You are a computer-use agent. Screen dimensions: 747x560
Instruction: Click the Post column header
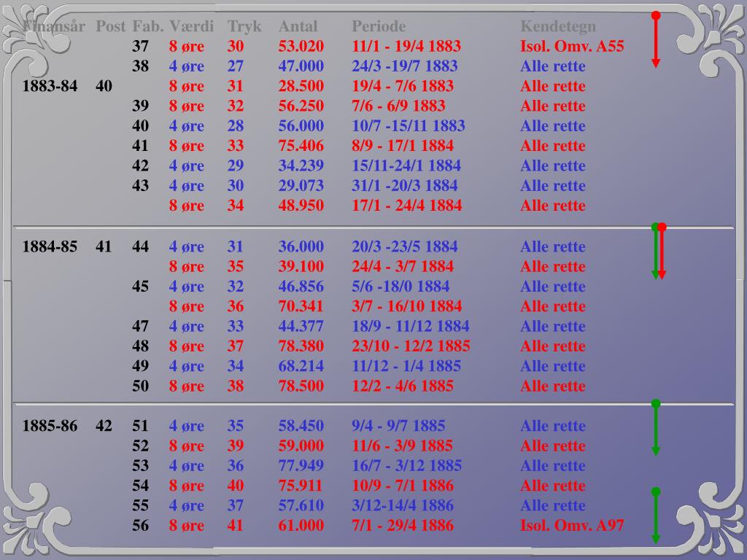point(111,26)
